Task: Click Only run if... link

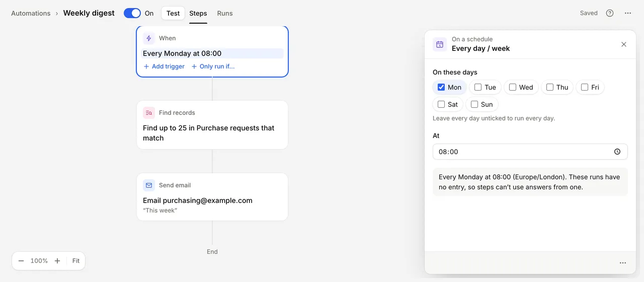Action: point(213,66)
